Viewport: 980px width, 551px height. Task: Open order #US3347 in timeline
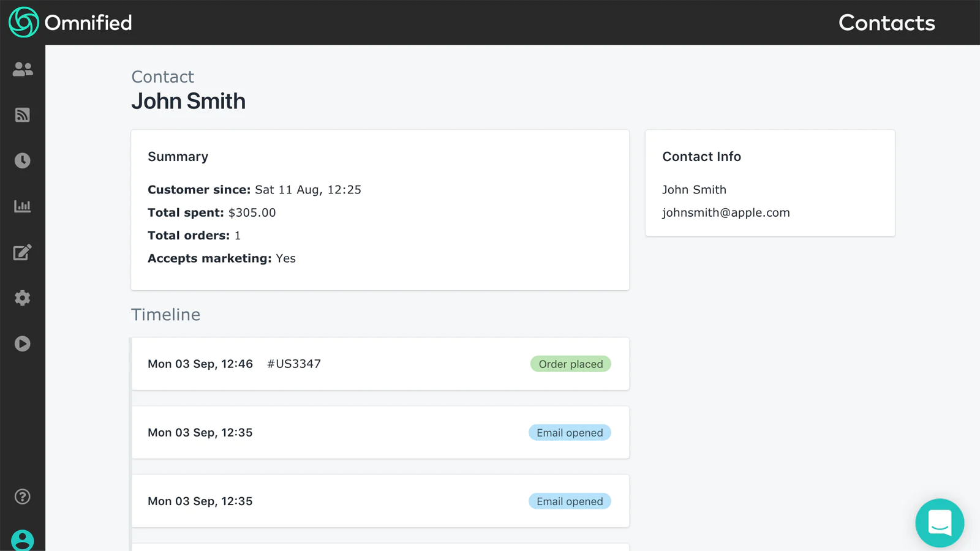point(294,364)
